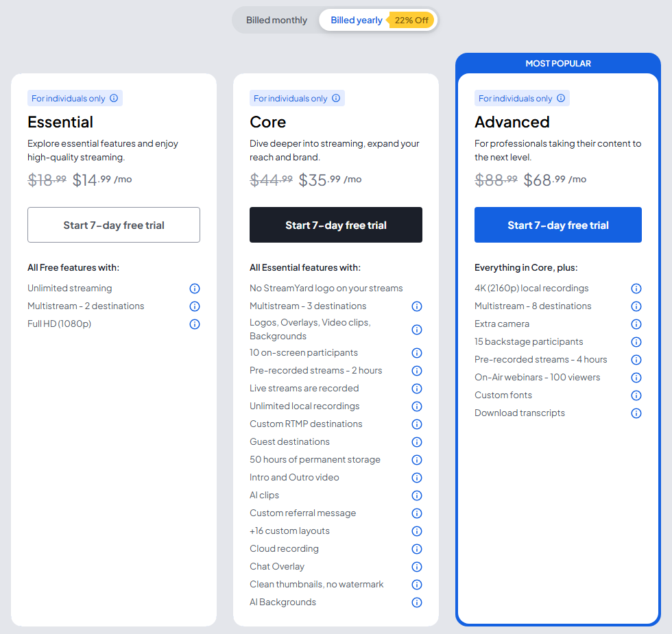This screenshot has width=672, height=634.
Task: Open info icon beside Core's For individuals only
Action: click(336, 98)
